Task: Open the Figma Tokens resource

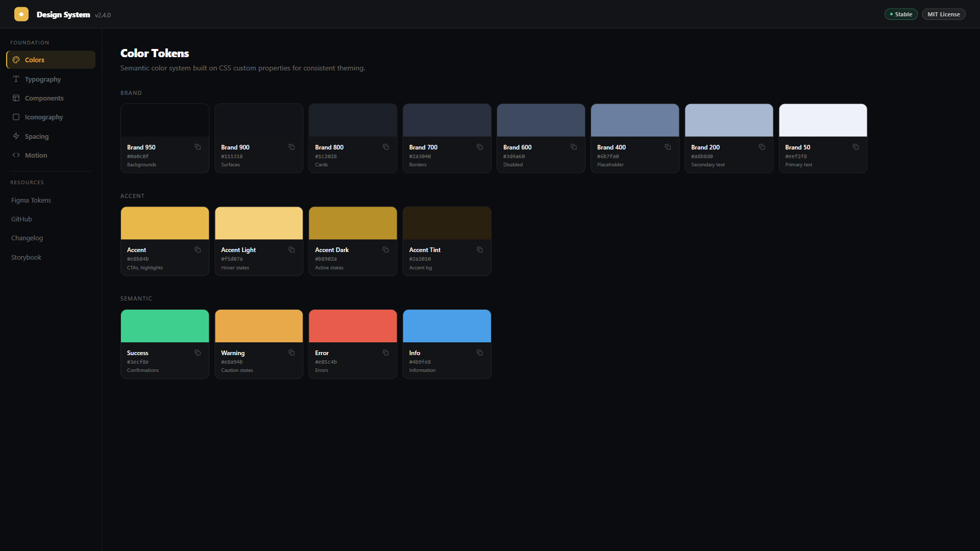Action: [x=31, y=200]
